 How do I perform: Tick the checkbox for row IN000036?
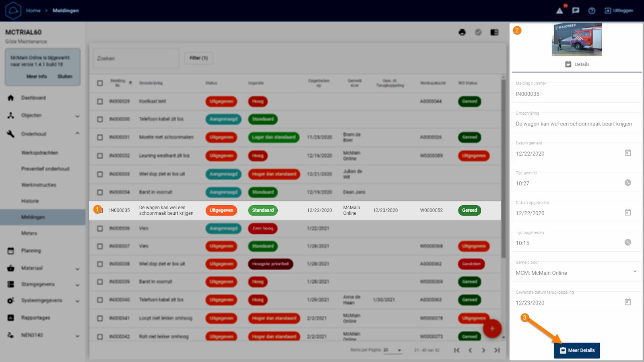click(100, 228)
